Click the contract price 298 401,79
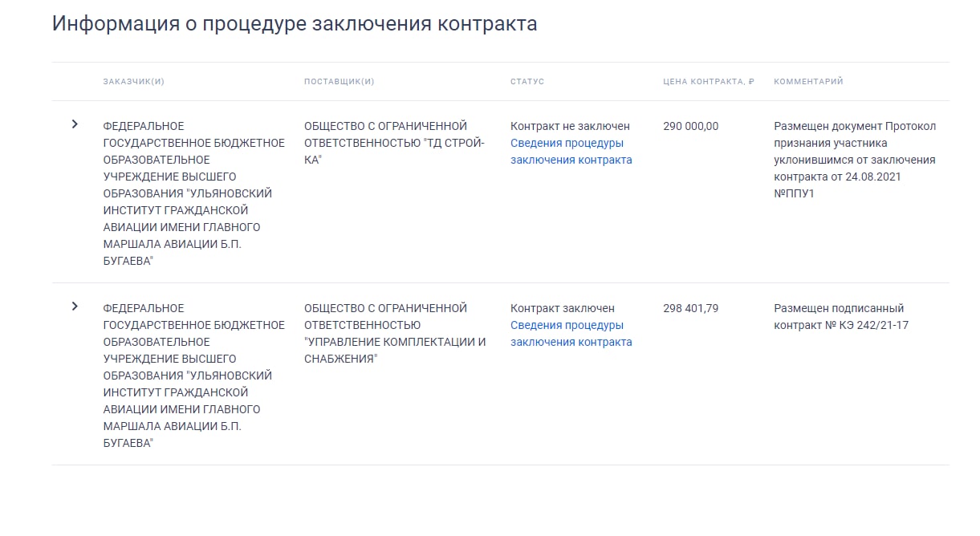The width and height of the screenshot is (980, 536). pos(691,308)
